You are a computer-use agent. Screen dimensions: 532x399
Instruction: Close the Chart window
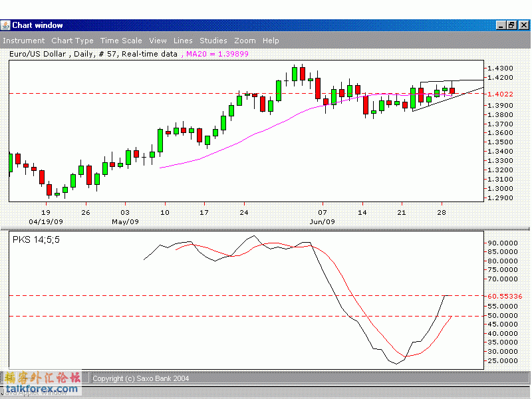pyautogui.click(x=524, y=25)
